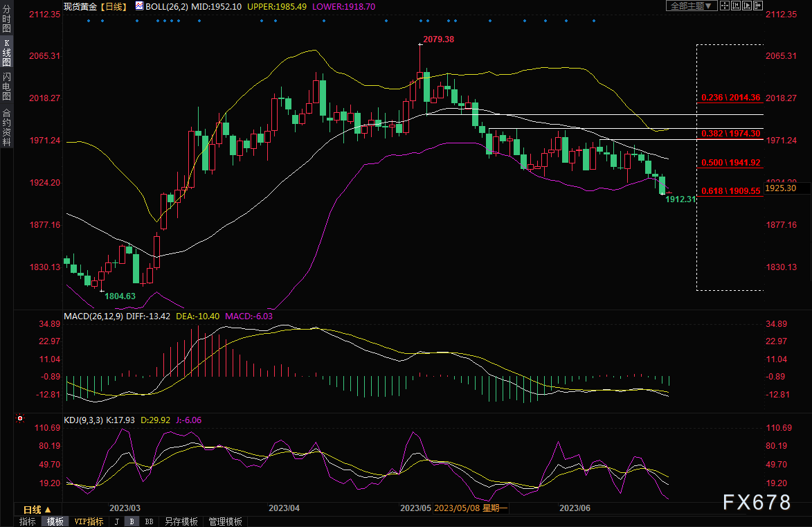
Task: Click the first blue event dot in the top row
Action: click(x=89, y=21)
